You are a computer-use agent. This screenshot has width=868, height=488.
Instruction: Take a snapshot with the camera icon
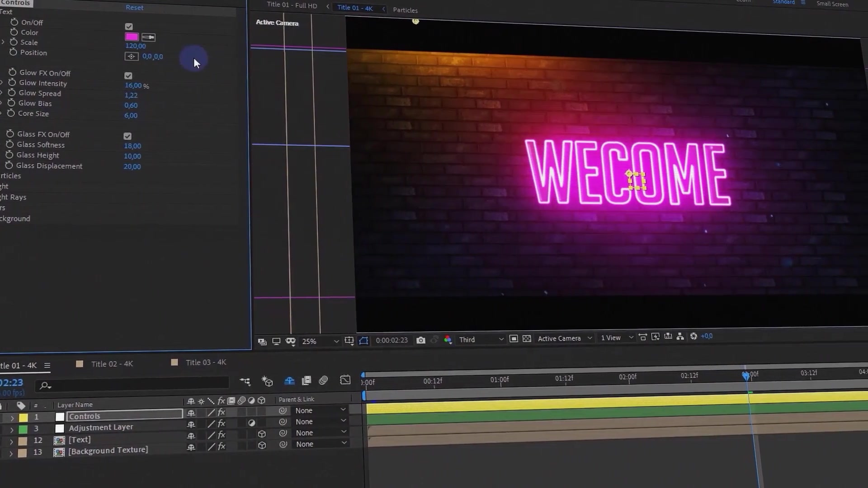[x=420, y=340]
